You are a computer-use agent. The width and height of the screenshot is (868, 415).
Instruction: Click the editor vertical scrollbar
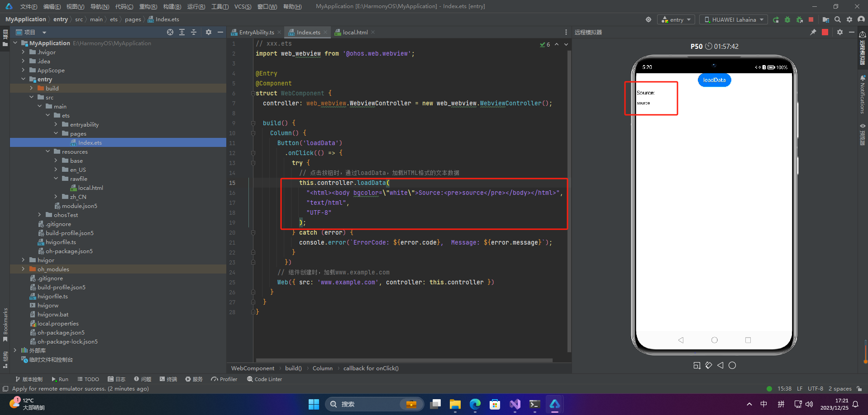[x=569, y=199]
